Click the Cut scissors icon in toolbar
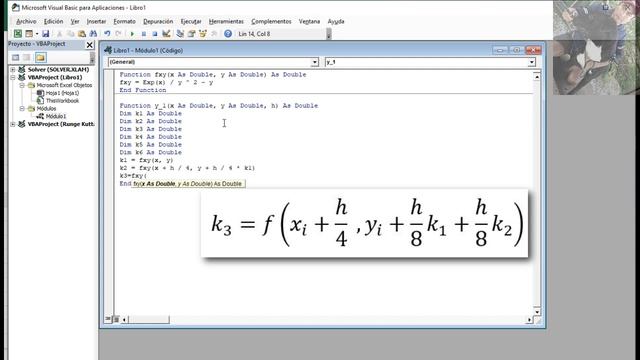640x360 pixels. click(x=60, y=34)
